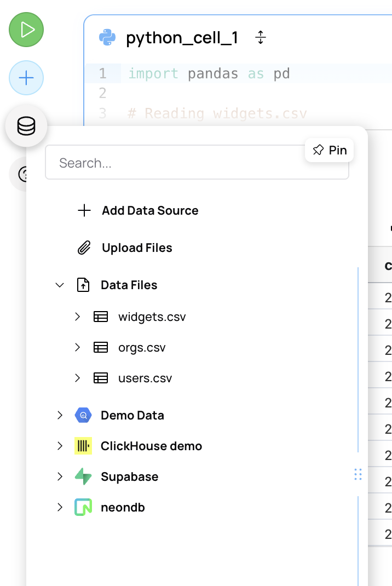This screenshot has width=392, height=586.
Task: Select the Supabase source label
Action: point(129,477)
